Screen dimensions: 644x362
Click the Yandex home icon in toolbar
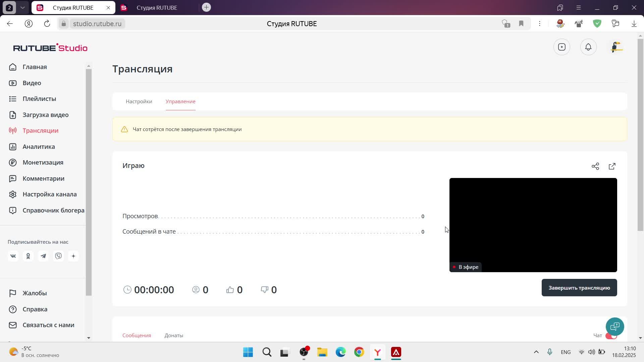(29, 24)
